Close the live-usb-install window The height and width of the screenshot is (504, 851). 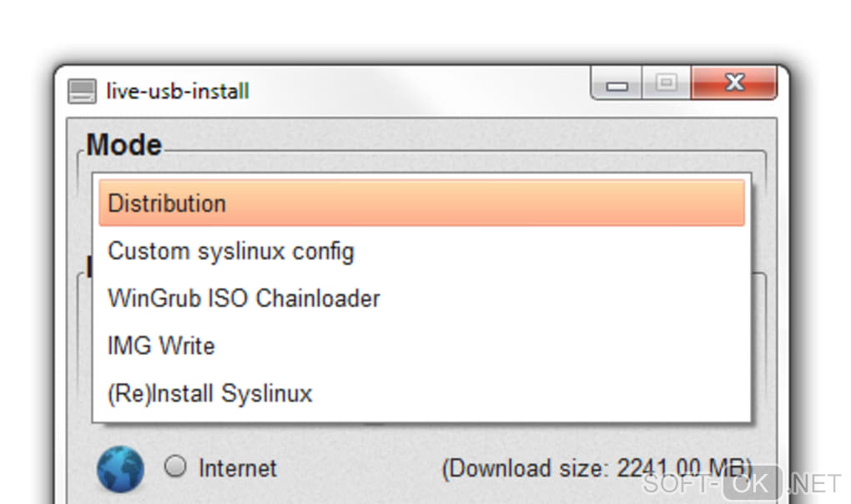pyautogui.click(x=734, y=83)
